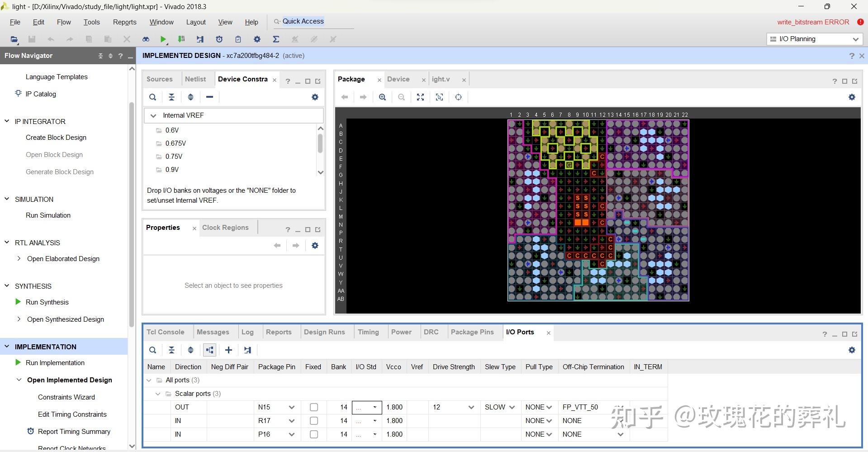Viewport: 868px width, 452px height.
Task: Toggle Fixed checkbox for R17 port
Action: (313, 421)
